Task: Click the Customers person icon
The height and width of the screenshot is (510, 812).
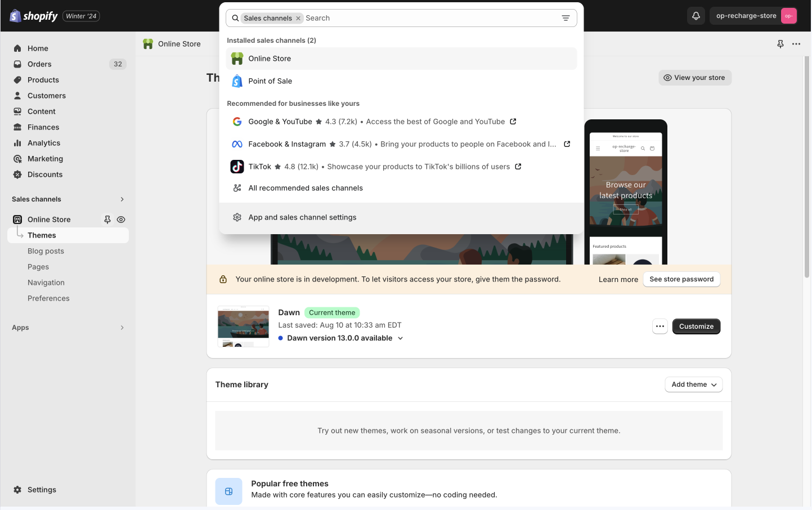Action: click(x=17, y=96)
